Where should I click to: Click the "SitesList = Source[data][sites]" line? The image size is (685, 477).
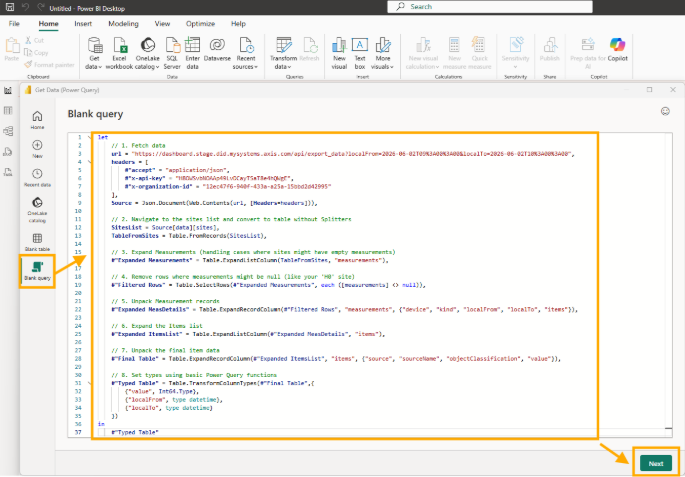(x=166, y=228)
